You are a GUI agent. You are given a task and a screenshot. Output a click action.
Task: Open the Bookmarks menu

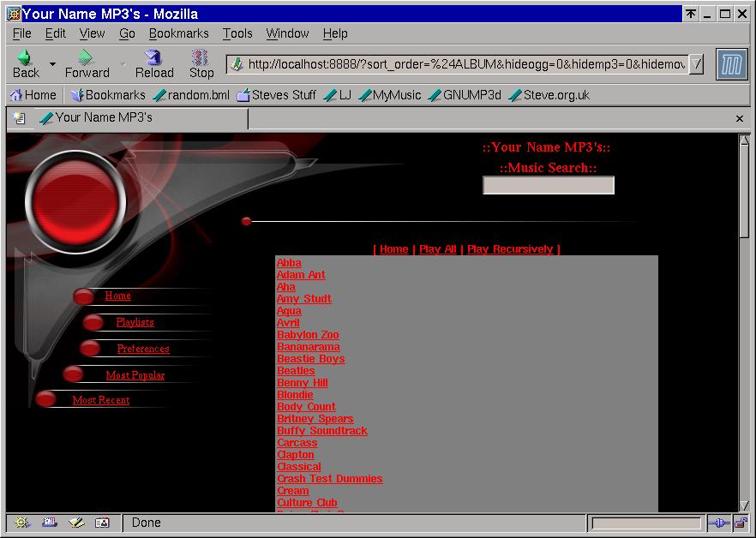click(x=178, y=33)
